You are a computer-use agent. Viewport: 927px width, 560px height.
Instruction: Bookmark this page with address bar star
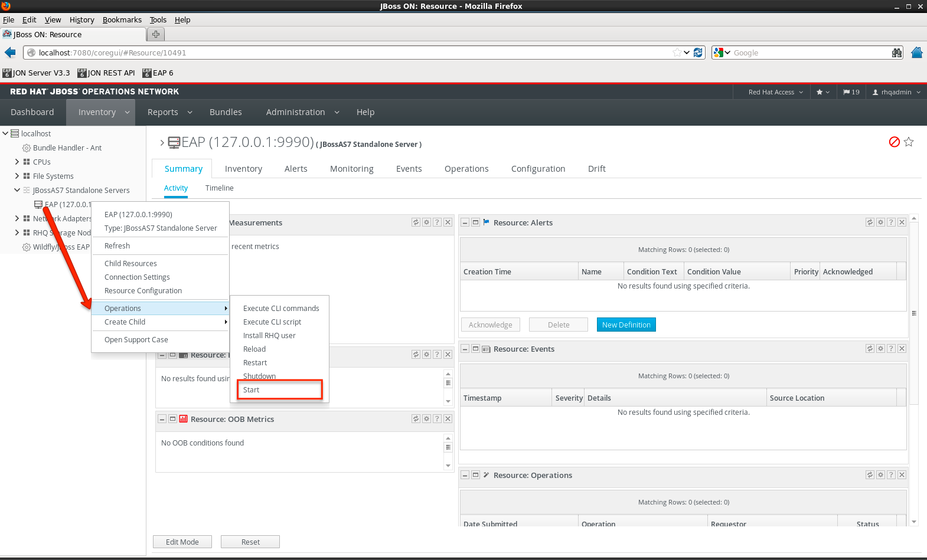click(x=677, y=53)
